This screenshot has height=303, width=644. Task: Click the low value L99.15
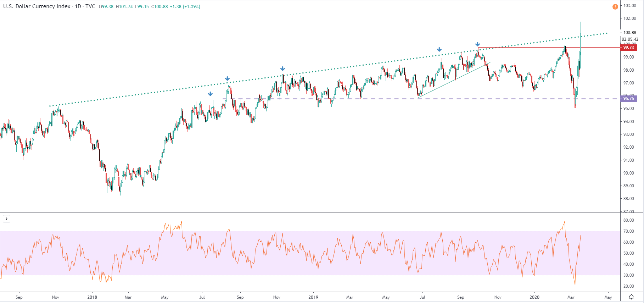point(142,7)
